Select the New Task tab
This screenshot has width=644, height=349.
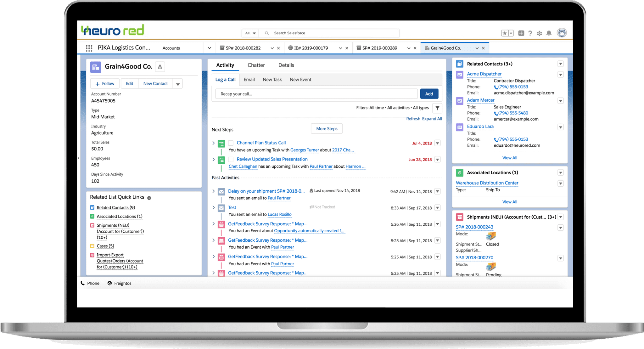pyautogui.click(x=272, y=80)
